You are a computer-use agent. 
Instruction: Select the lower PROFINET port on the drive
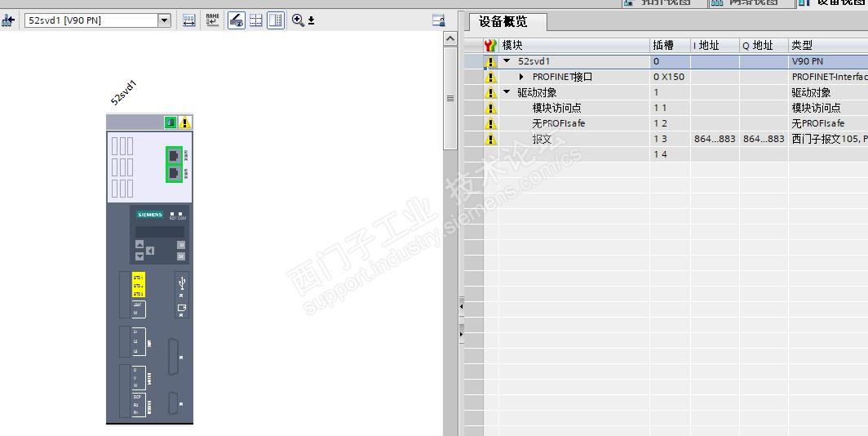(x=174, y=173)
